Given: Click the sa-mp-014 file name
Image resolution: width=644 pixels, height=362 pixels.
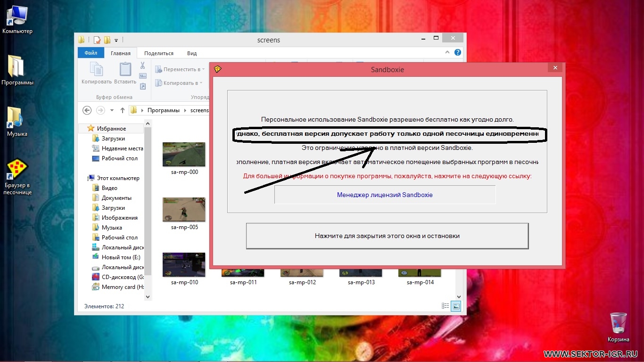Looking at the screenshot, I should click(420, 282).
